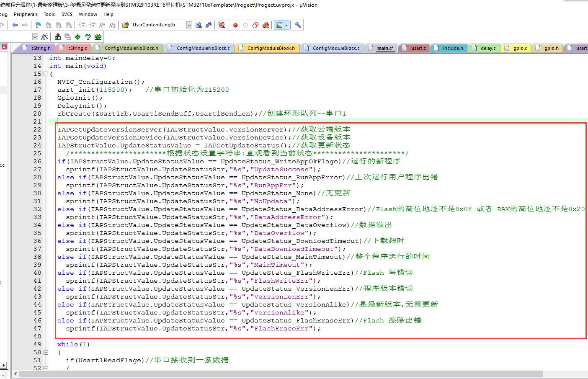Comment selection icon
This screenshot has height=379, width=588.
pyautogui.click(x=103, y=25)
